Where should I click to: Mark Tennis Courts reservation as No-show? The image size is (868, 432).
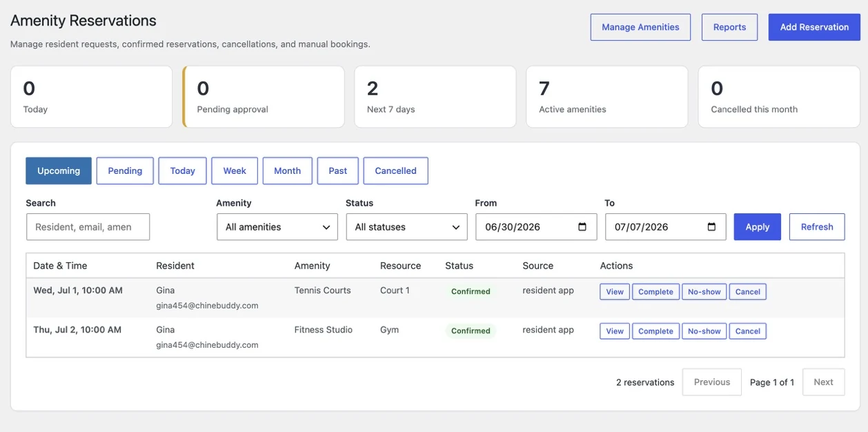tap(704, 292)
